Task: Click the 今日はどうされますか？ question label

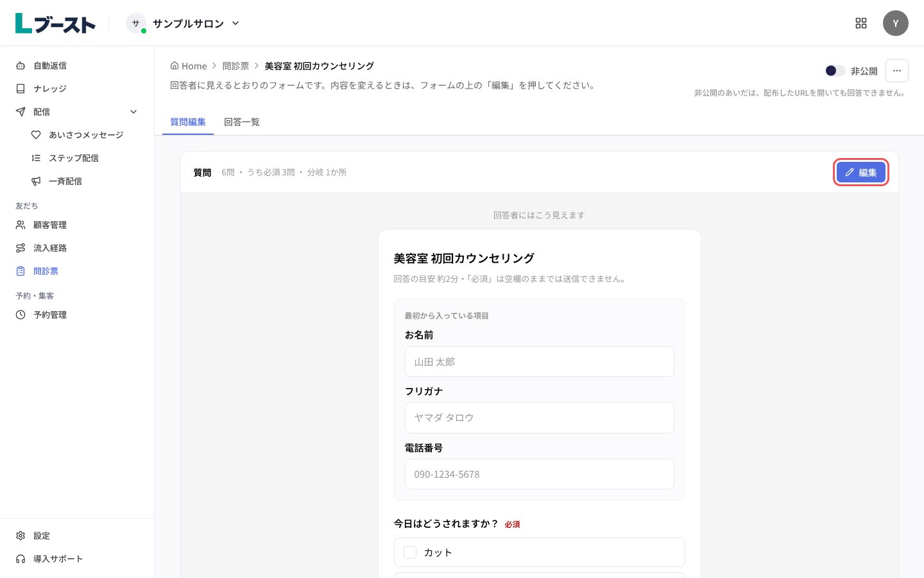Action: pos(447,523)
